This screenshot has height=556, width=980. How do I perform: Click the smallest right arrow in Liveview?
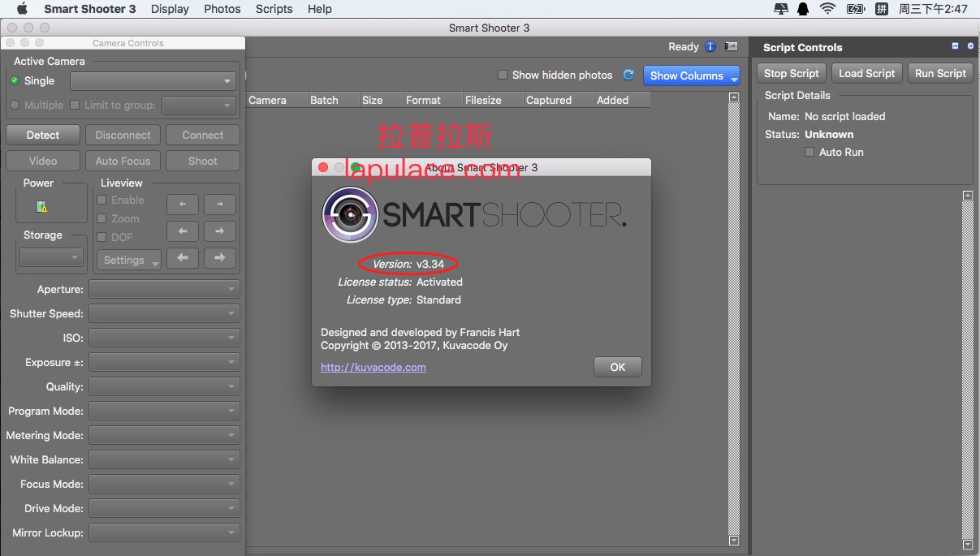pyautogui.click(x=220, y=205)
